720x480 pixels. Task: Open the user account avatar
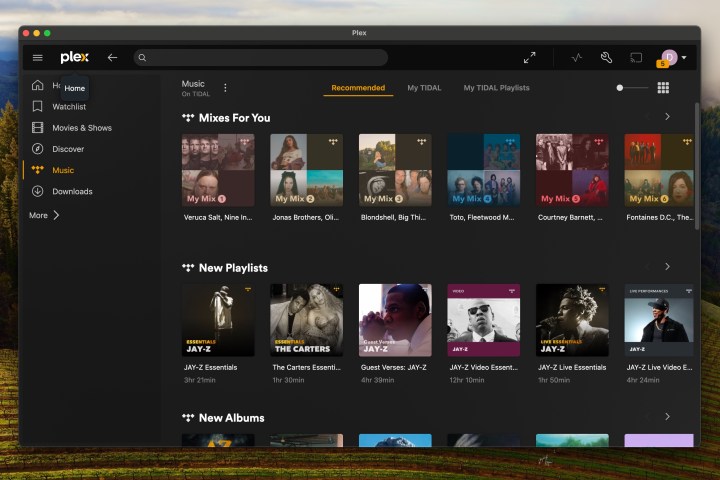pos(669,57)
